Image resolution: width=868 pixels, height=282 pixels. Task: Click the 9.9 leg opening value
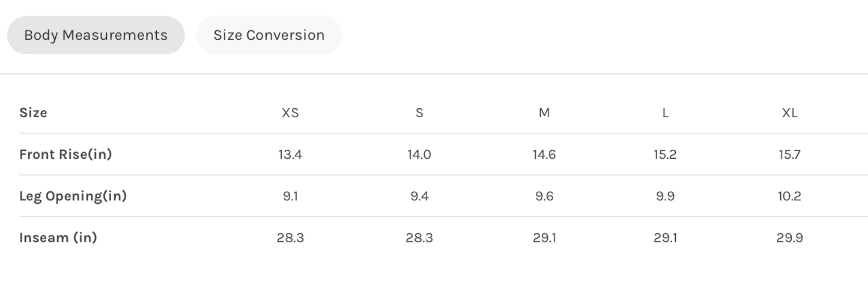point(665,196)
